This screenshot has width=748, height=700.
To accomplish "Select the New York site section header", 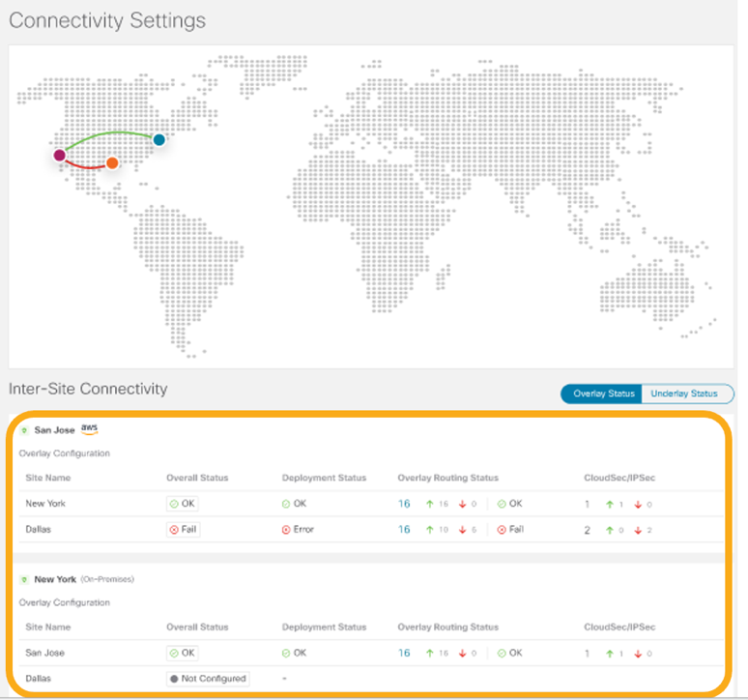I will tap(56, 579).
